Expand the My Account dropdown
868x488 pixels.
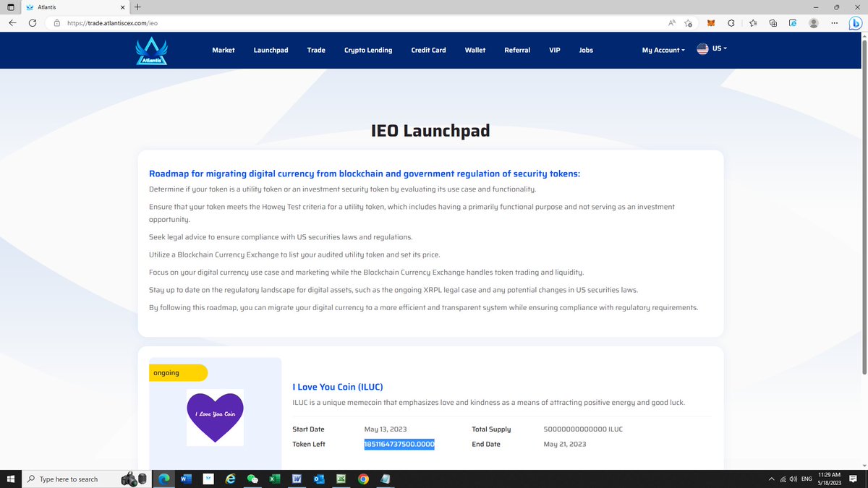pos(663,50)
